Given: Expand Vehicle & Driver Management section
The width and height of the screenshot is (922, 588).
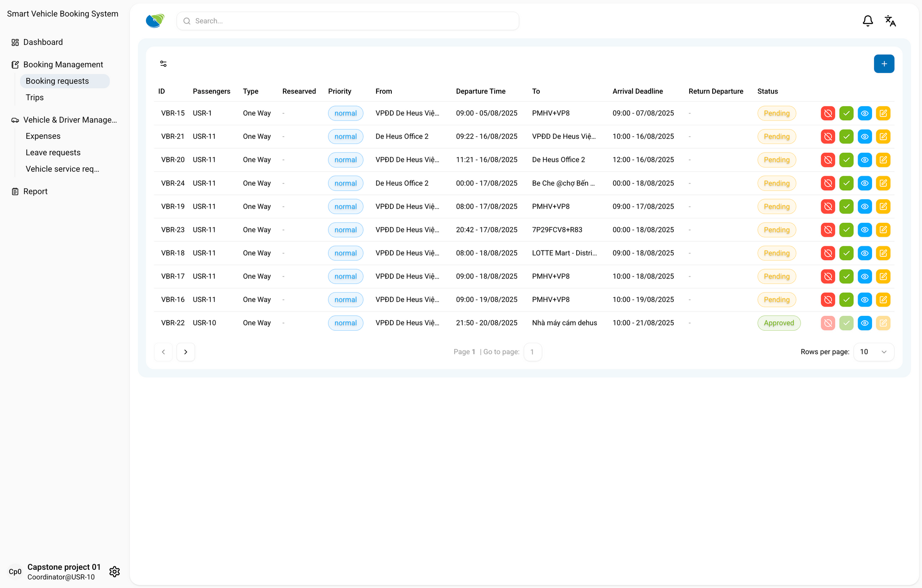Looking at the screenshot, I should pos(70,120).
